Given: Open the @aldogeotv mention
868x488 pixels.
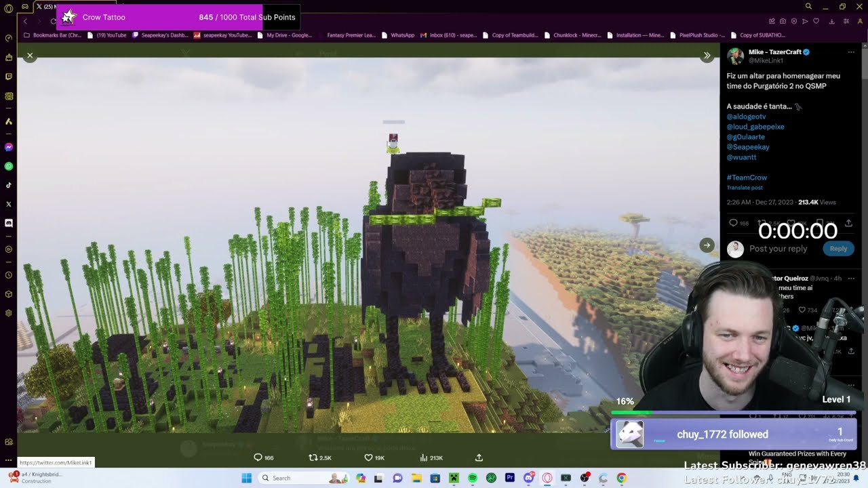Looking at the screenshot, I should [x=746, y=117].
